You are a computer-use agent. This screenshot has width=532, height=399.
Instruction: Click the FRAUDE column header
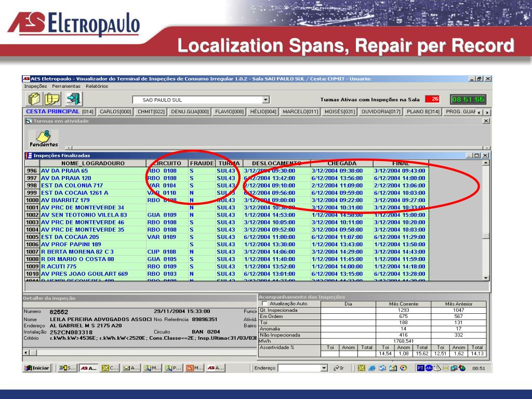202,163
